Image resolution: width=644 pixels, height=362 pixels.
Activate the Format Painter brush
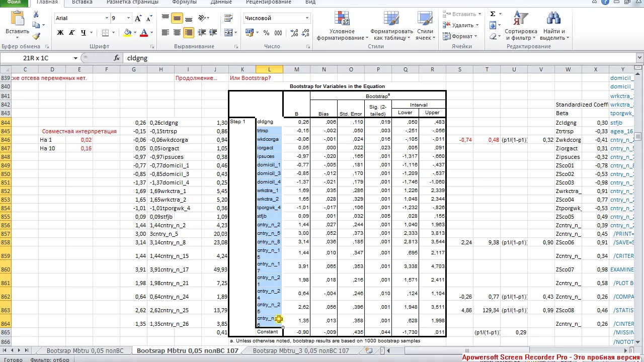click(x=36, y=36)
